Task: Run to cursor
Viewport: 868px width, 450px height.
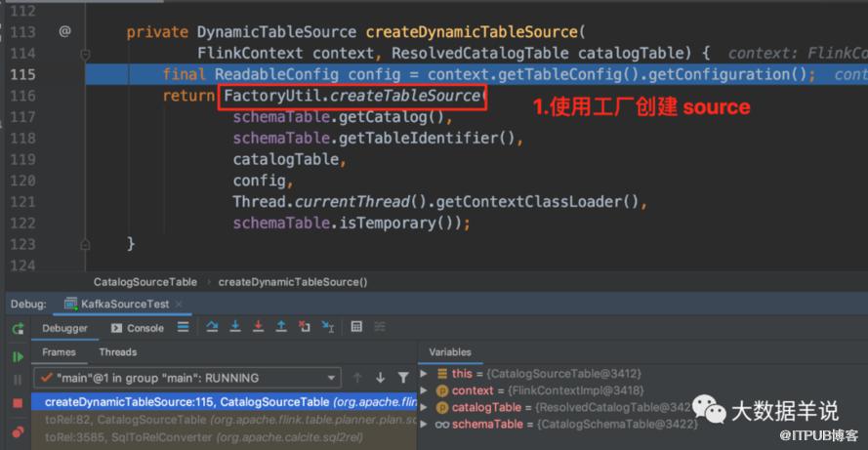Action: click(328, 327)
